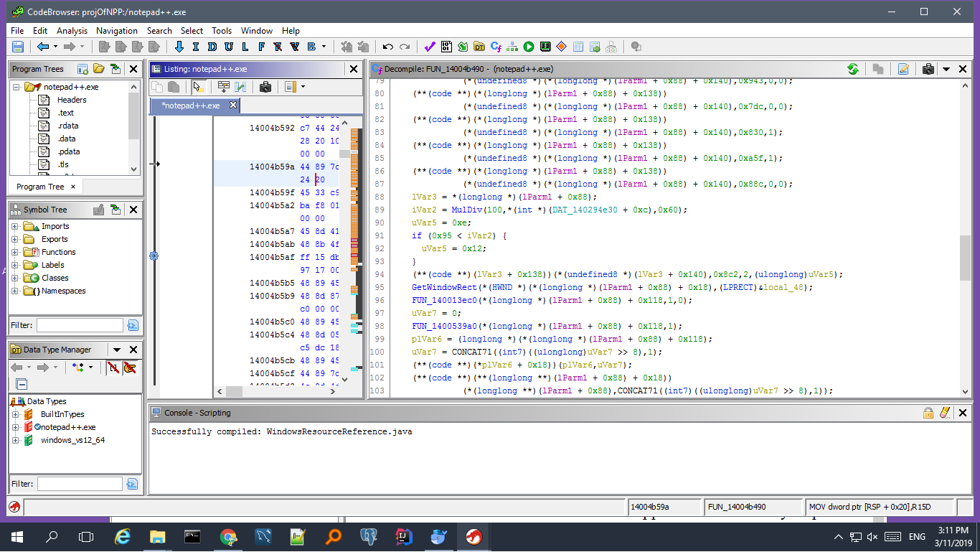The height and width of the screenshot is (552, 980).
Task: Take a snapshot of the Listing view
Action: click(x=265, y=87)
